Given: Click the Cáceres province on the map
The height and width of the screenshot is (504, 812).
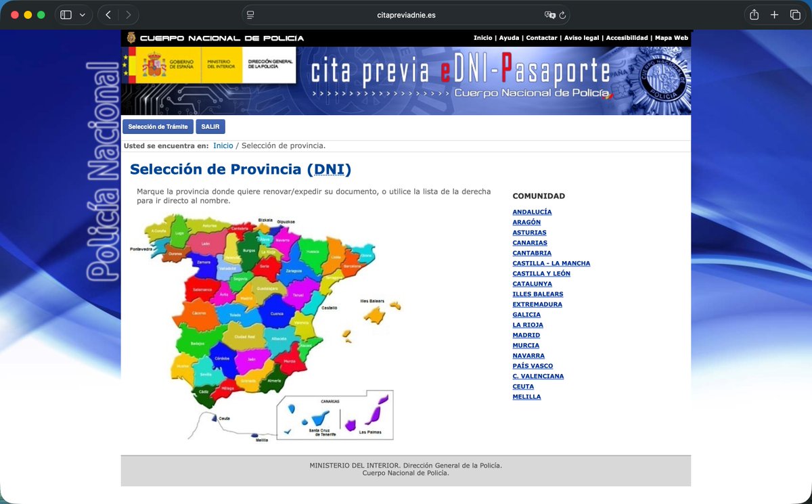Looking at the screenshot, I should point(199,315).
